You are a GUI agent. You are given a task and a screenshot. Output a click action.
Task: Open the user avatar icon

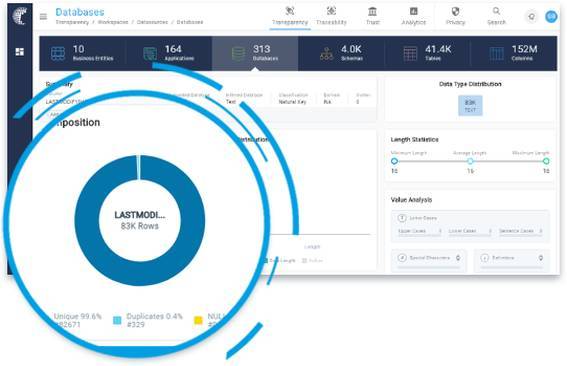551,16
